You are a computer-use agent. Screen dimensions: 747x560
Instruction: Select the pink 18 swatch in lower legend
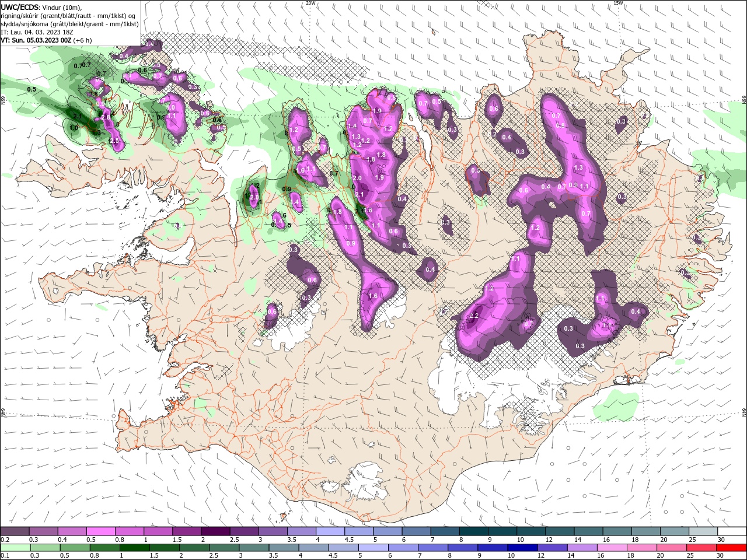(x=643, y=547)
